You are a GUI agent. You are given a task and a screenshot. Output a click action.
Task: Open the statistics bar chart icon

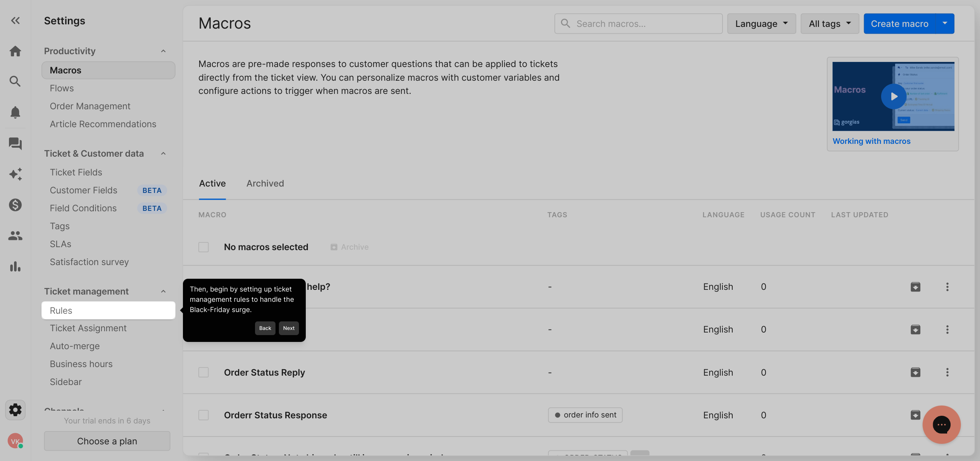point(15,267)
